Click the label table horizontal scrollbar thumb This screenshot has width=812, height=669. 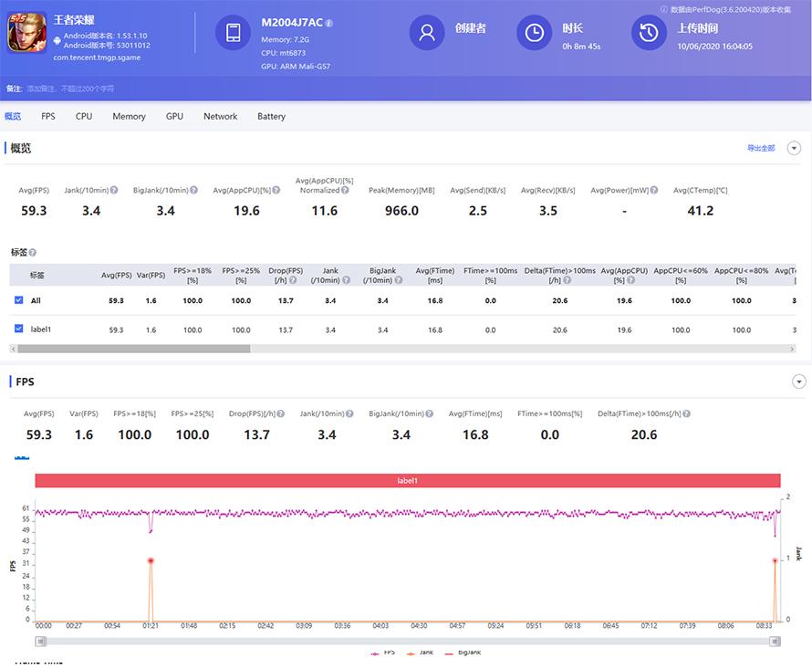tap(133, 350)
